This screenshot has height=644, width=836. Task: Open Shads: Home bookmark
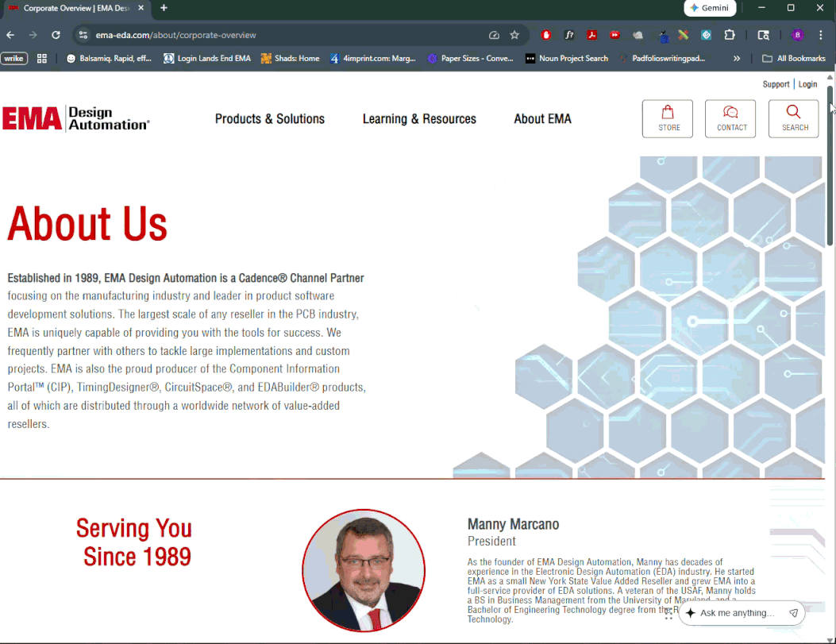pyautogui.click(x=290, y=59)
